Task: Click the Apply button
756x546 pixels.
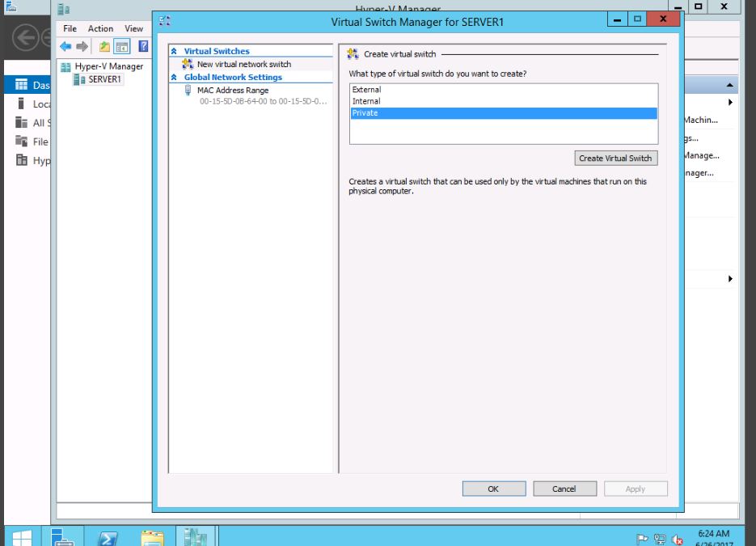Action: (x=636, y=489)
